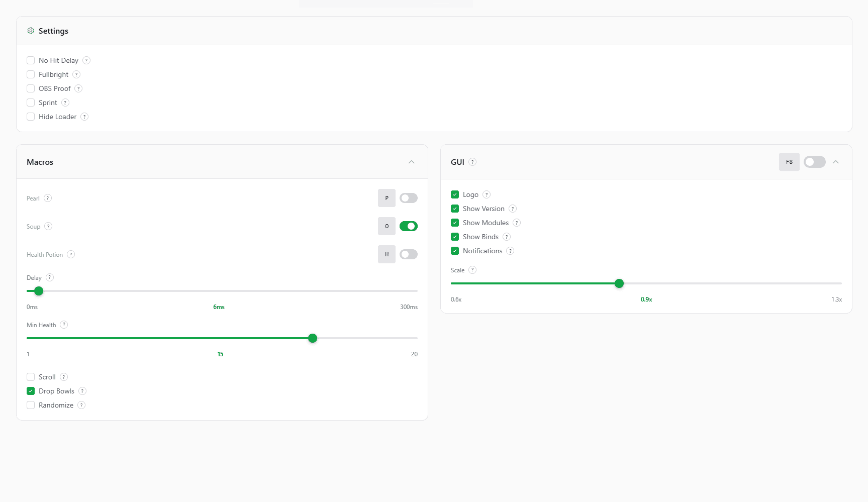Click the help icon next to No Hit Delay
The height and width of the screenshot is (502, 868).
(86, 60)
